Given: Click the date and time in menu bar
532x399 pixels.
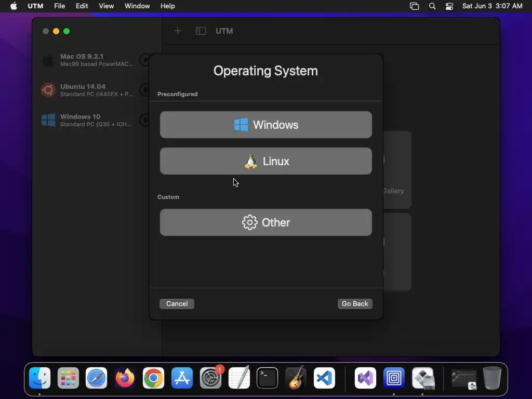Looking at the screenshot, I should [493, 6].
